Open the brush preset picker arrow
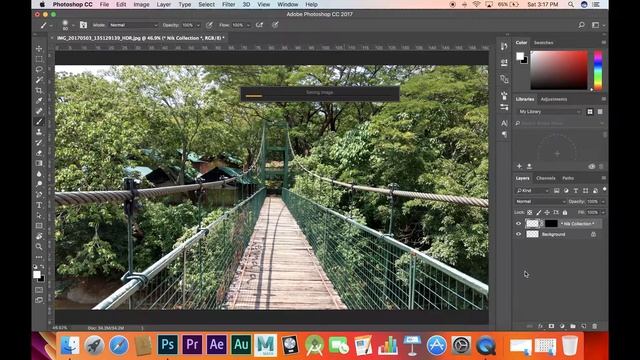 pyautogui.click(x=73, y=25)
